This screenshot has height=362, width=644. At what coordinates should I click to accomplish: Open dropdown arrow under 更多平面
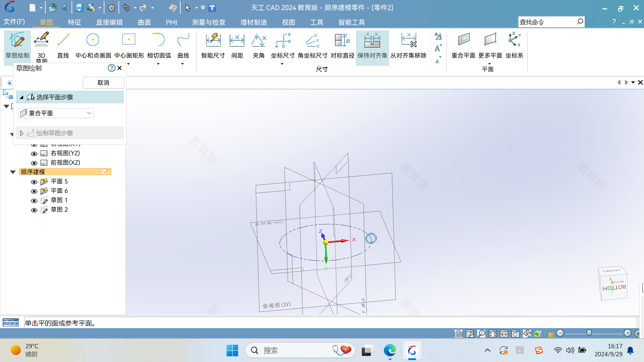coord(489,64)
